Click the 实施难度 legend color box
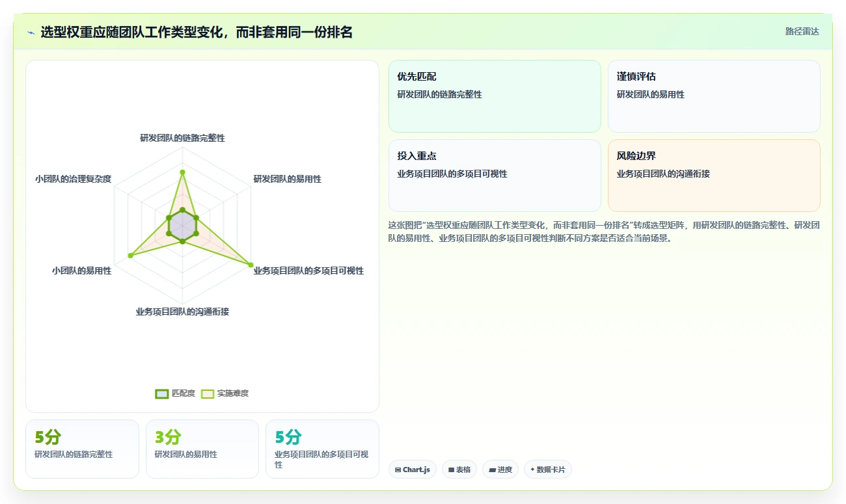846x504 pixels. click(x=208, y=393)
